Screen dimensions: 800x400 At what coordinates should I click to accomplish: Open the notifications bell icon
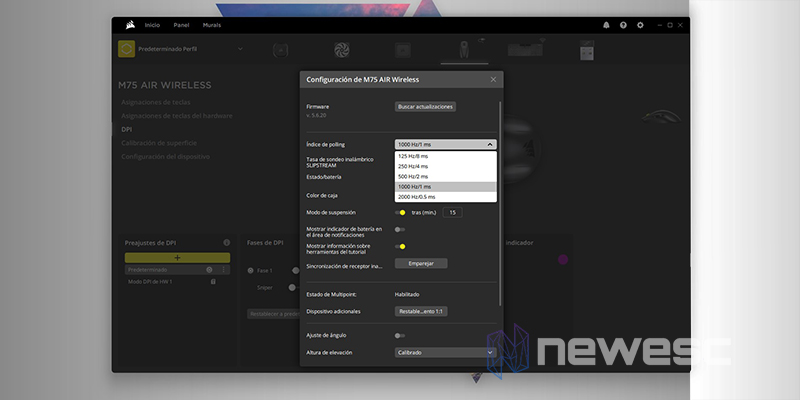tap(606, 25)
